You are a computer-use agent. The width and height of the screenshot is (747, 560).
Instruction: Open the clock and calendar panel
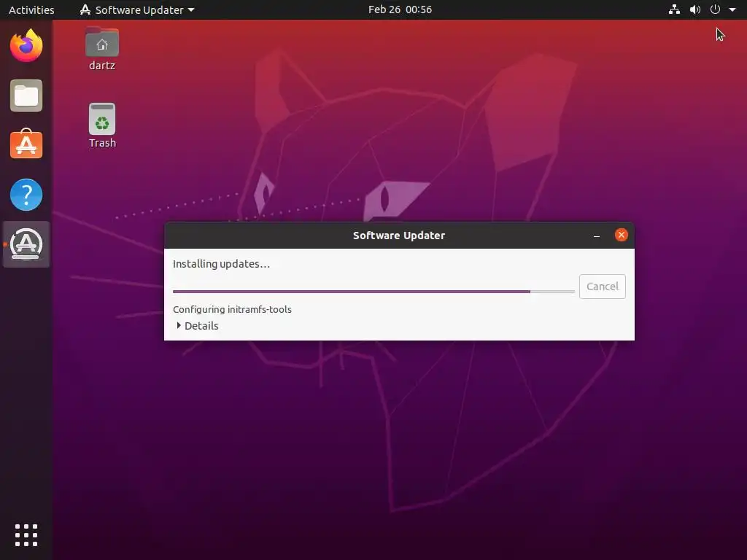[400, 9]
